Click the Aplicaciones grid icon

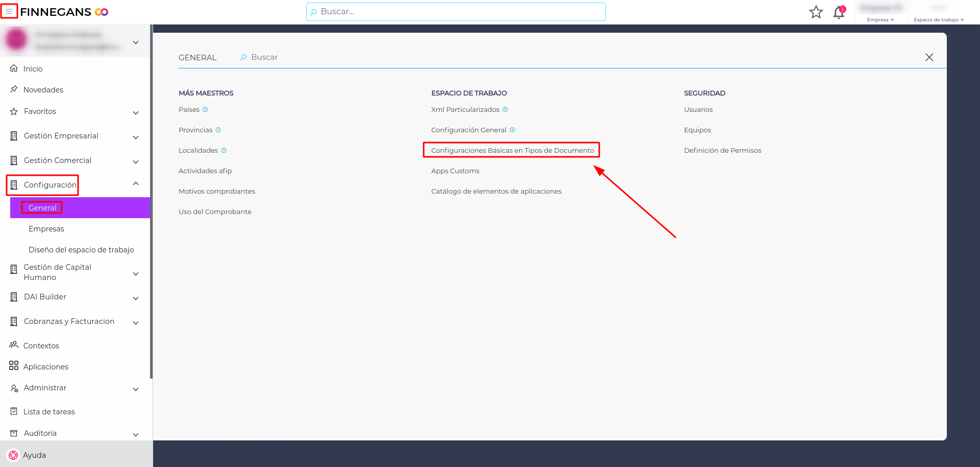coord(14,366)
